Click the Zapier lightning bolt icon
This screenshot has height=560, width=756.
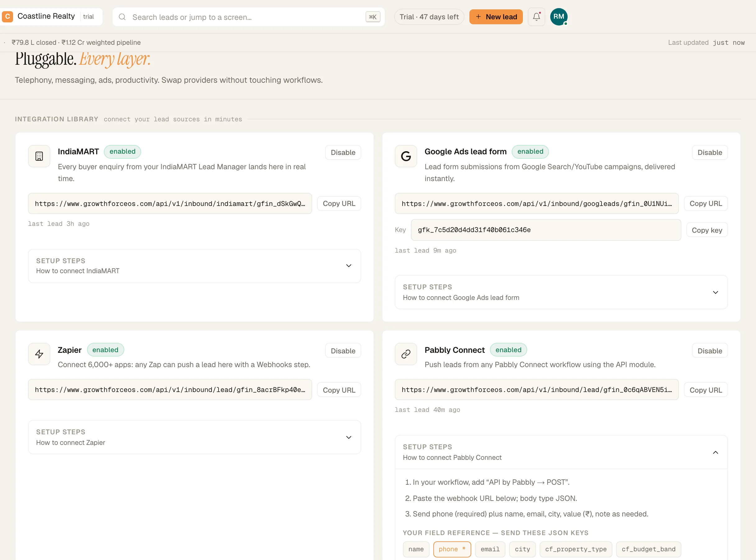(x=39, y=354)
